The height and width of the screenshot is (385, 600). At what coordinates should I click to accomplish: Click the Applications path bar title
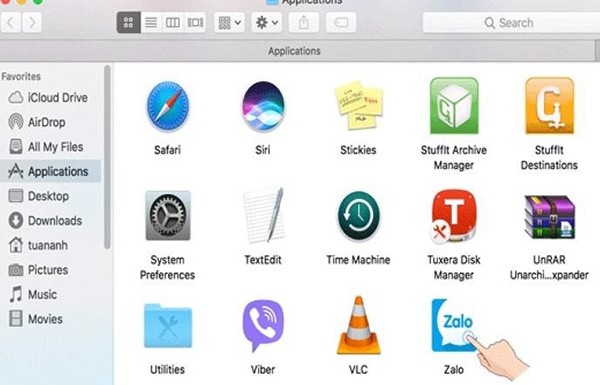click(294, 51)
